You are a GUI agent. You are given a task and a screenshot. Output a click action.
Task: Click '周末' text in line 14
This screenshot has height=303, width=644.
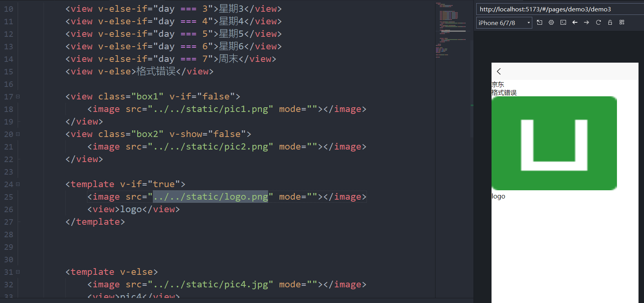coord(229,59)
